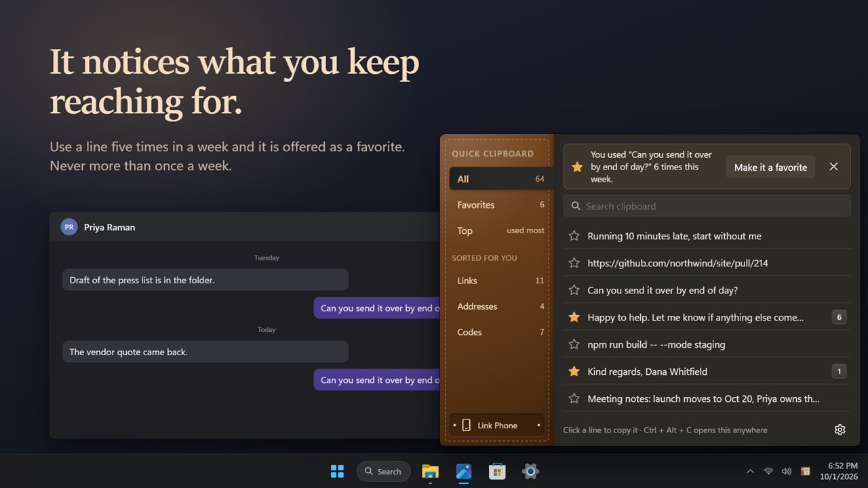The height and width of the screenshot is (488, 868).
Task: Click the Link Phone button
Action: pyautogui.click(x=496, y=425)
